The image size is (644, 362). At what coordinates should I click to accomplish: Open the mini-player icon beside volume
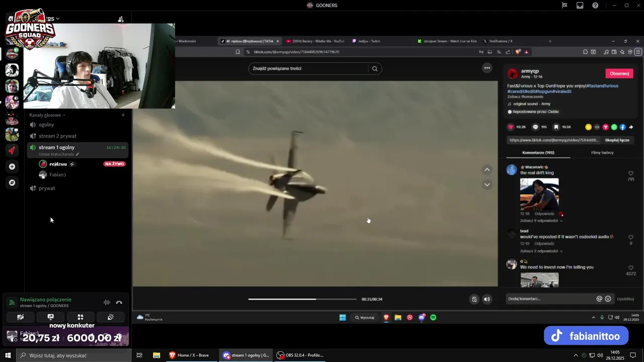point(474,299)
